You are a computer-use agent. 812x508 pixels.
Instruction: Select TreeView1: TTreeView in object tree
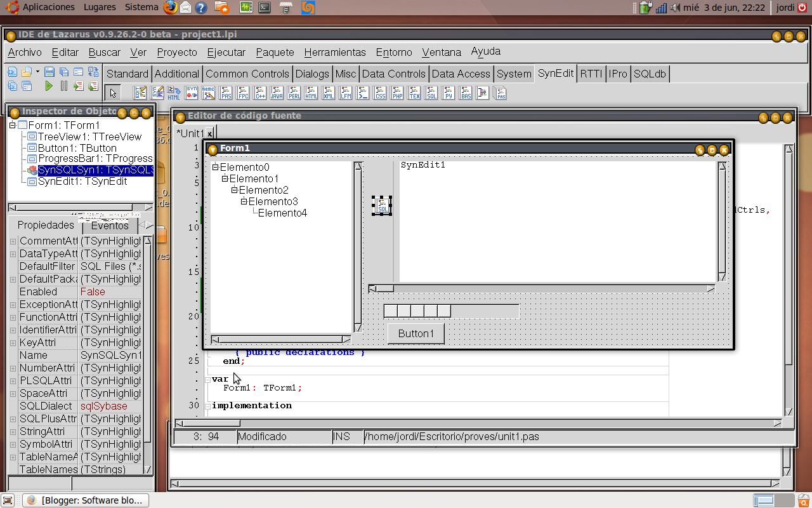click(x=89, y=137)
